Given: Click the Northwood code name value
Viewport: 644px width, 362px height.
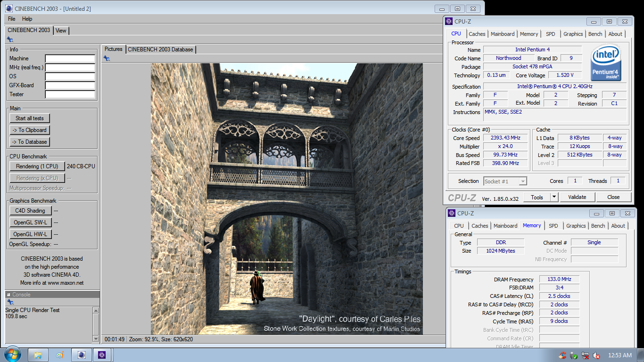Looking at the screenshot, I should [508, 58].
